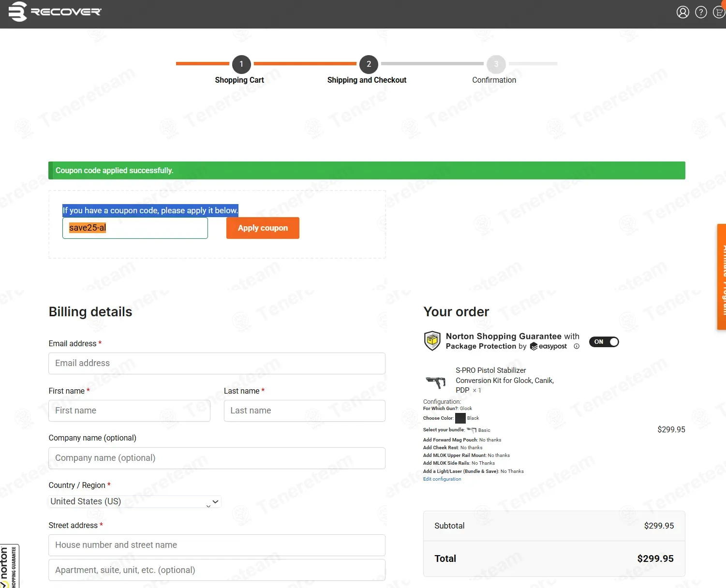Click the Norton shield package icon
The width and height of the screenshot is (726, 588).
point(432,341)
